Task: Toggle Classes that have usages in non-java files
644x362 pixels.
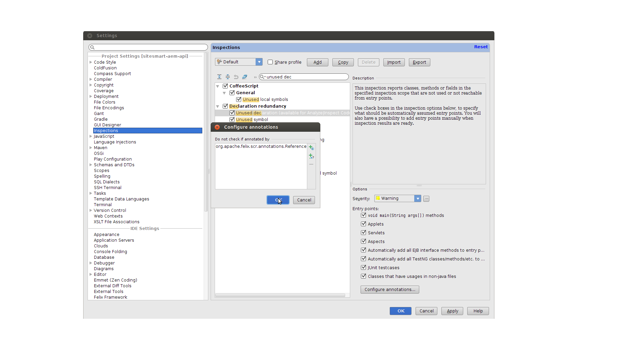Action: [364, 276]
